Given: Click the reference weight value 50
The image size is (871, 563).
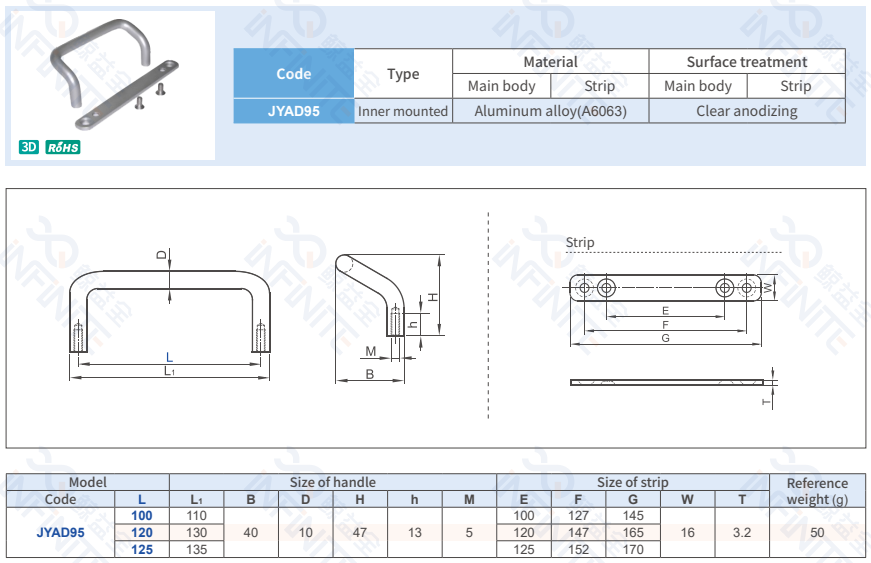Looking at the screenshot, I should (x=817, y=532).
